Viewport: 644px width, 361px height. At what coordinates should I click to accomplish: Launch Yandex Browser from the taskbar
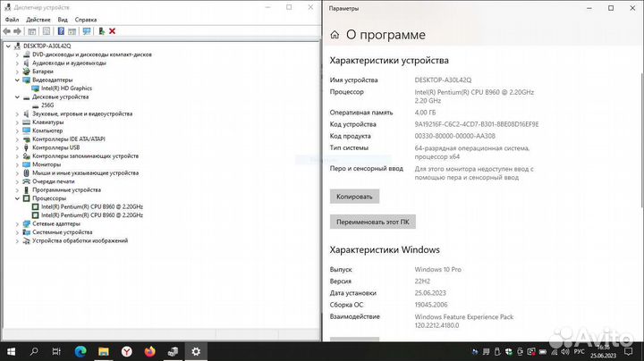(127, 351)
